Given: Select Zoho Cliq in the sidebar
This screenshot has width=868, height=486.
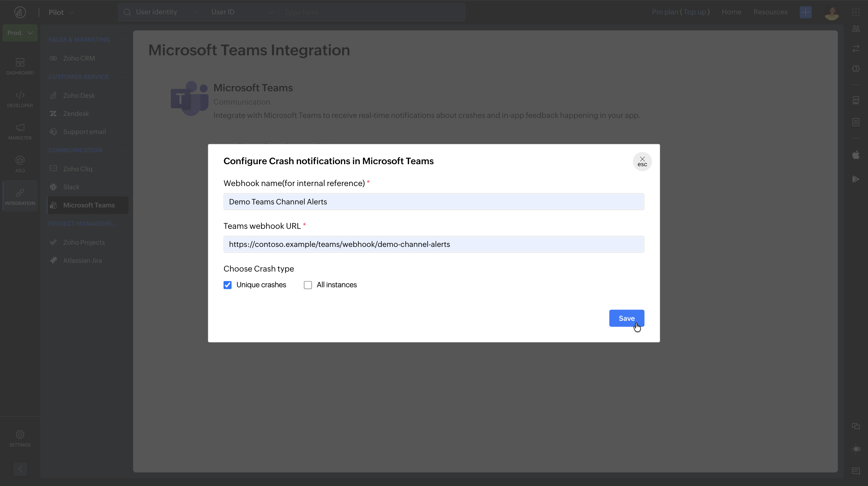Looking at the screenshot, I should pos(78,169).
